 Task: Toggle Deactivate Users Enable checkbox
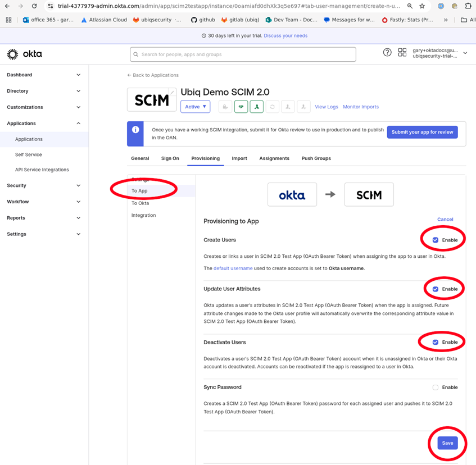point(436,342)
